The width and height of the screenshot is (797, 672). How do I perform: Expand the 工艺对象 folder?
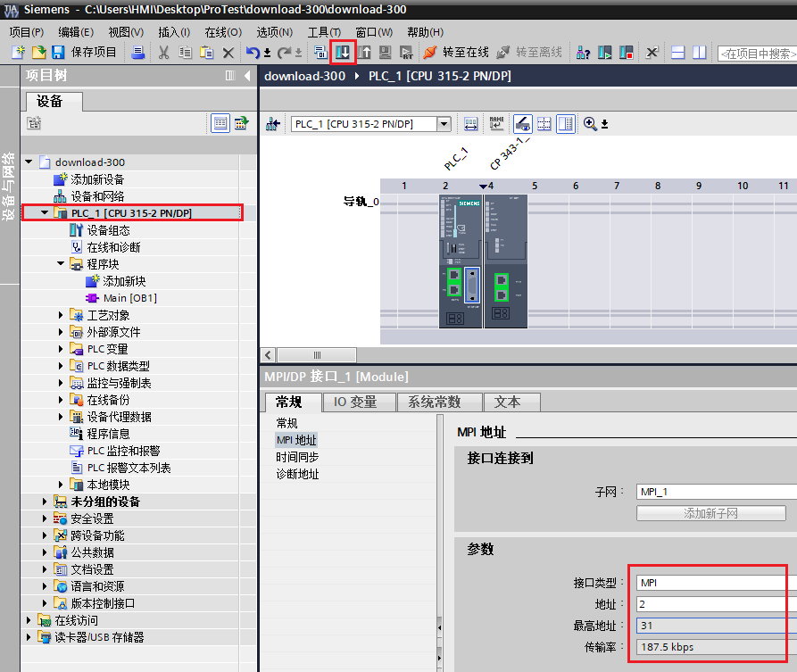point(60,315)
